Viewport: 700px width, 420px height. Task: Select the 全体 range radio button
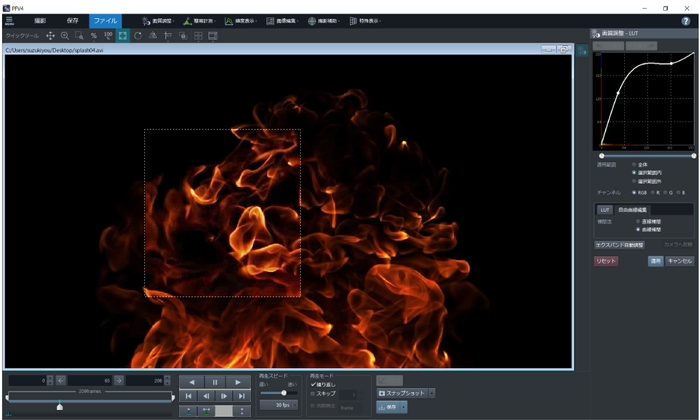[x=634, y=163]
